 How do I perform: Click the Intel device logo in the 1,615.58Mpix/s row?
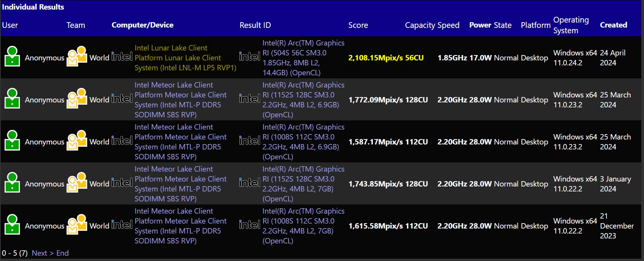tap(122, 225)
